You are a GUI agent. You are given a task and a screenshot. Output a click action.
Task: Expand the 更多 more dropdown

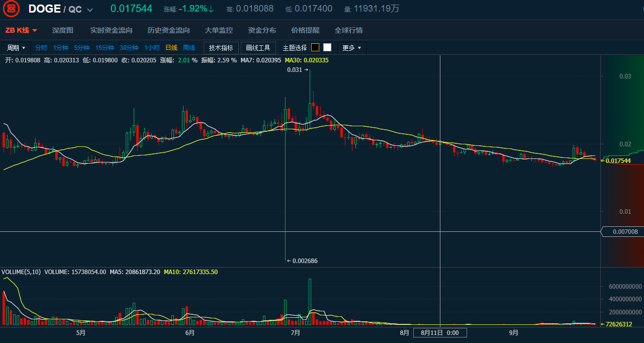pos(351,48)
